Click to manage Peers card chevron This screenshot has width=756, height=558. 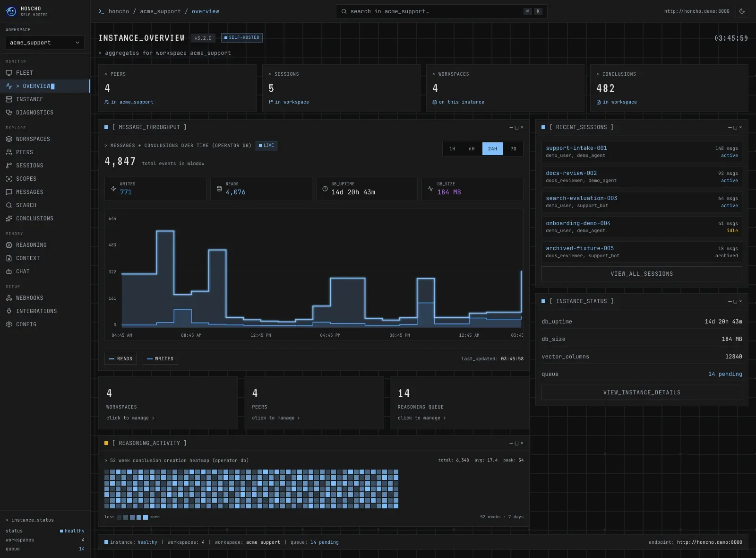click(x=299, y=418)
